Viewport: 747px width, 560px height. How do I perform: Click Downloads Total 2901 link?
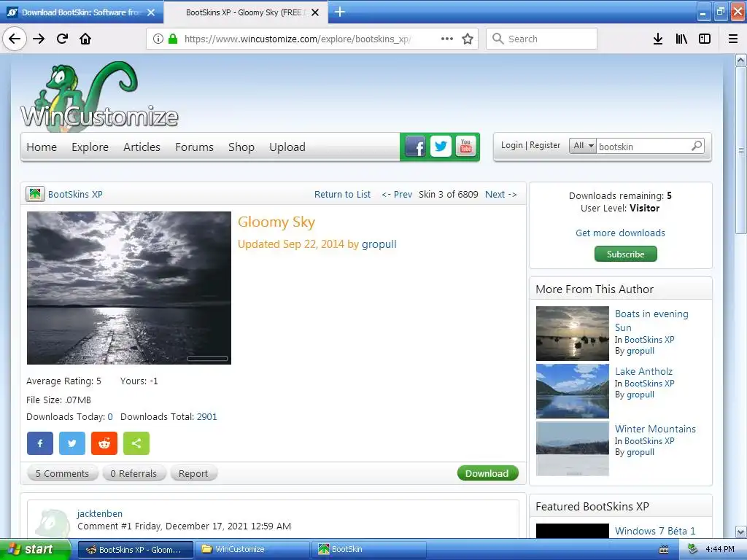click(x=206, y=416)
